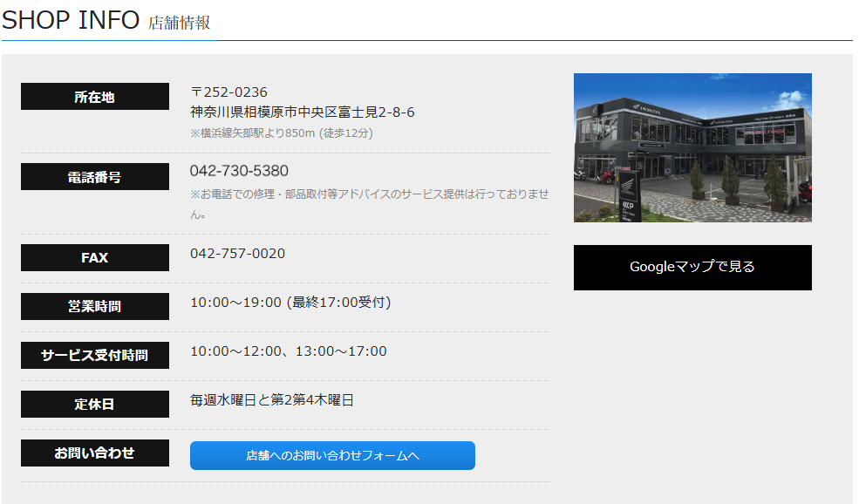Click the Googleマップで見る button

coord(692,267)
